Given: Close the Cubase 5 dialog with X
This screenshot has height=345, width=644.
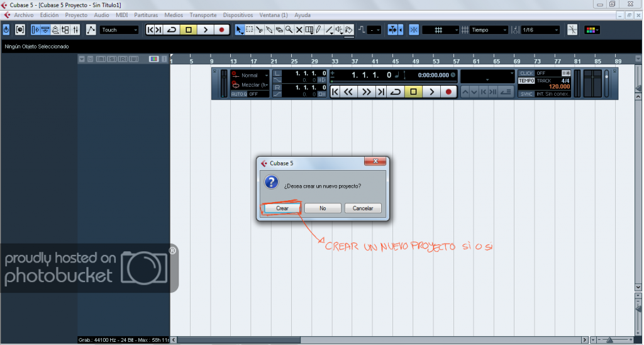Looking at the screenshot, I should (x=375, y=161).
